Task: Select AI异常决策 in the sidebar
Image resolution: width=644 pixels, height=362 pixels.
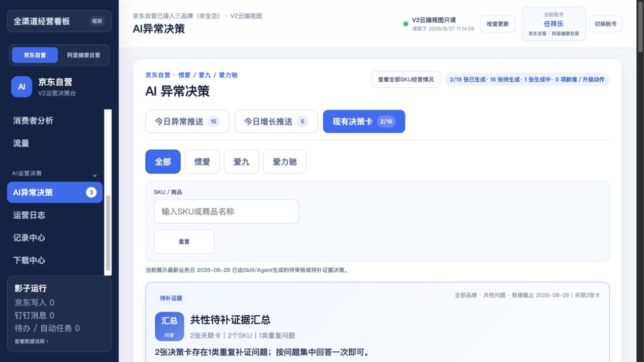Action: tap(55, 192)
